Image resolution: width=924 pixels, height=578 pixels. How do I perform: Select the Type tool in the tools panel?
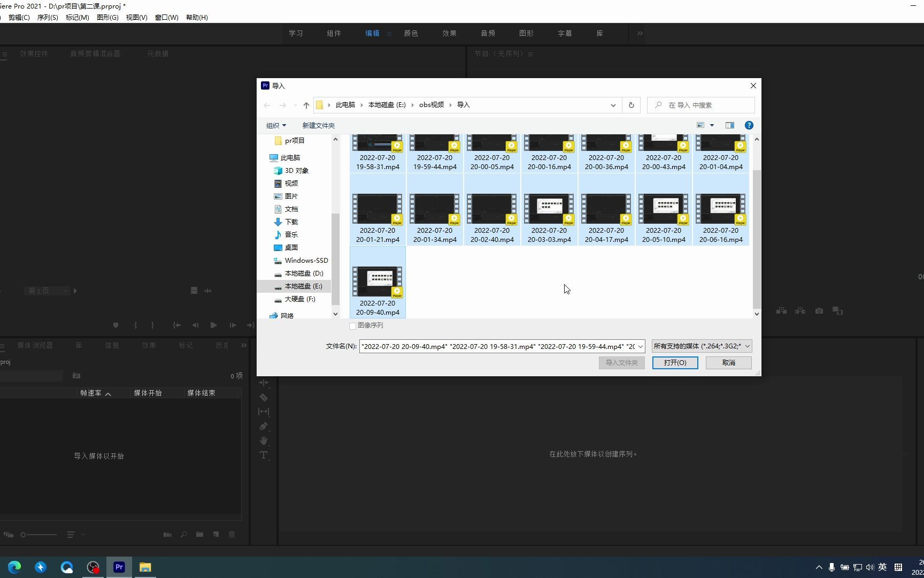coord(264,455)
